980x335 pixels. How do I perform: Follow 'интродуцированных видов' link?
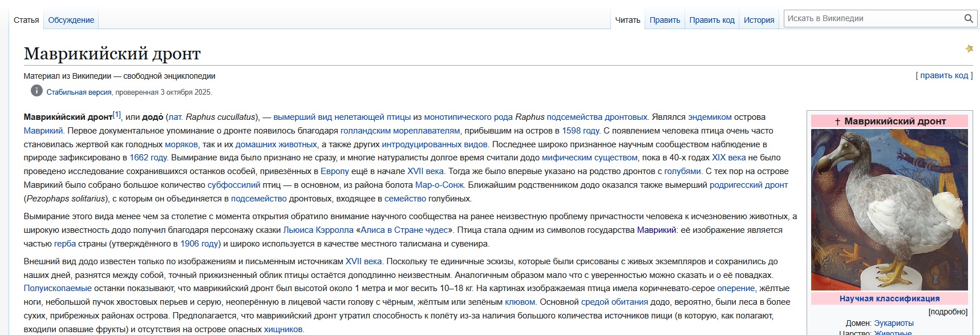435,144
